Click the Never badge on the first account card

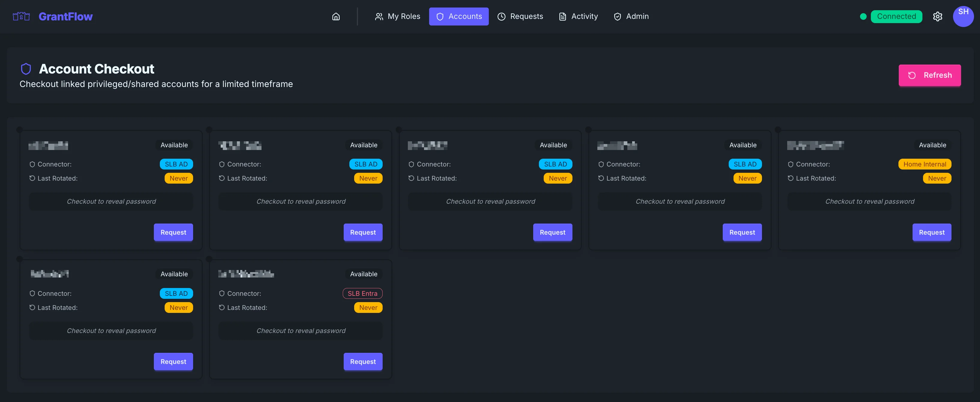178,178
